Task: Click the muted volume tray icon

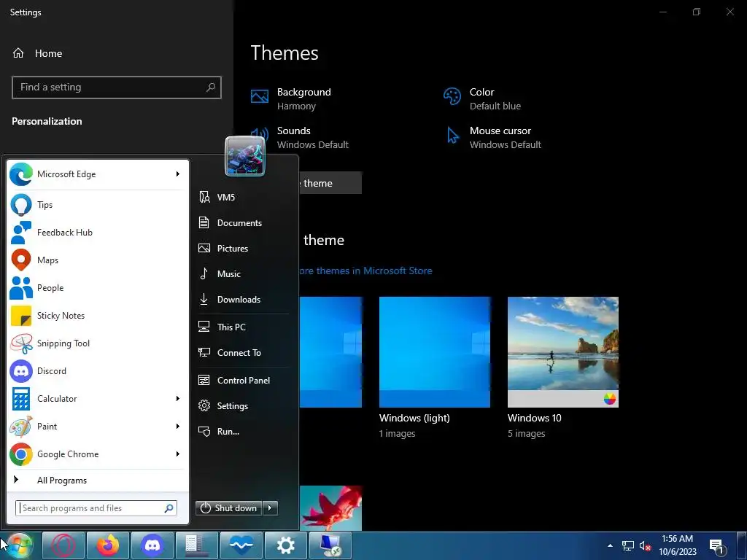Action: (645, 546)
